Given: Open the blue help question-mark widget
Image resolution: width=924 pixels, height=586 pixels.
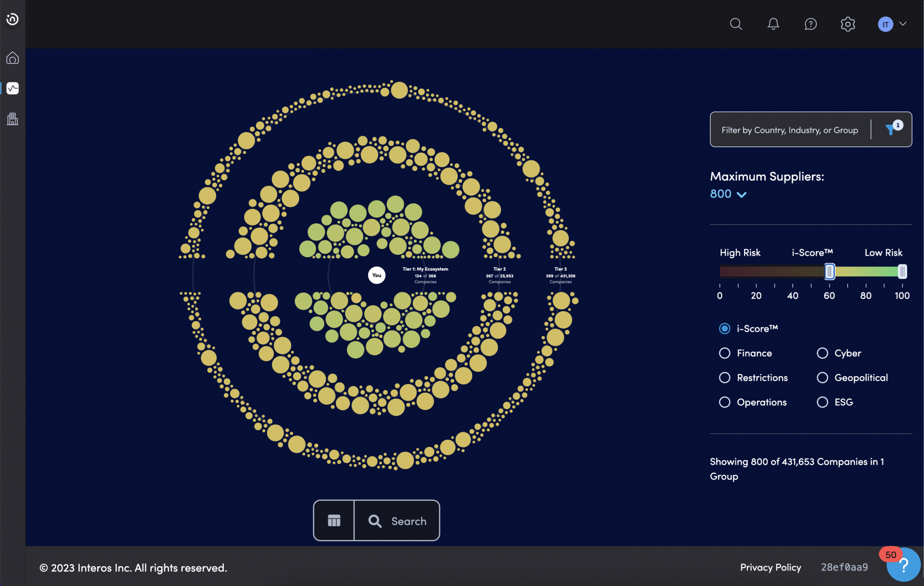Looking at the screenshot, I should (903, 565).
